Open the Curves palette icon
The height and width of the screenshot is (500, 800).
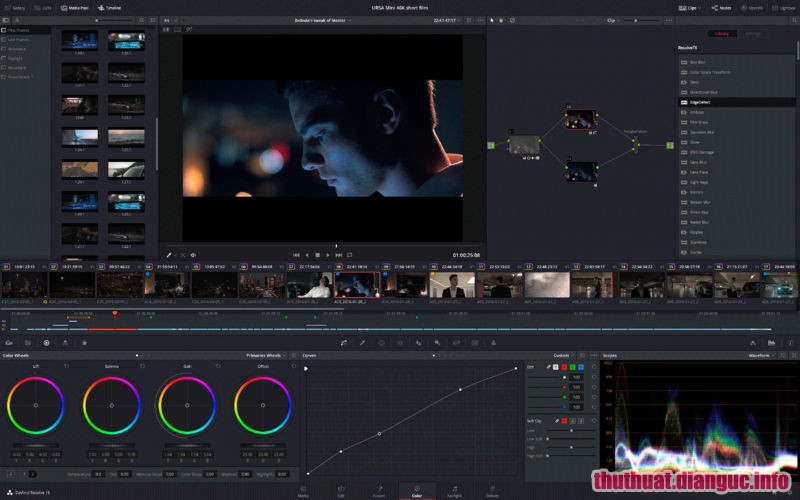coord(344,343)
